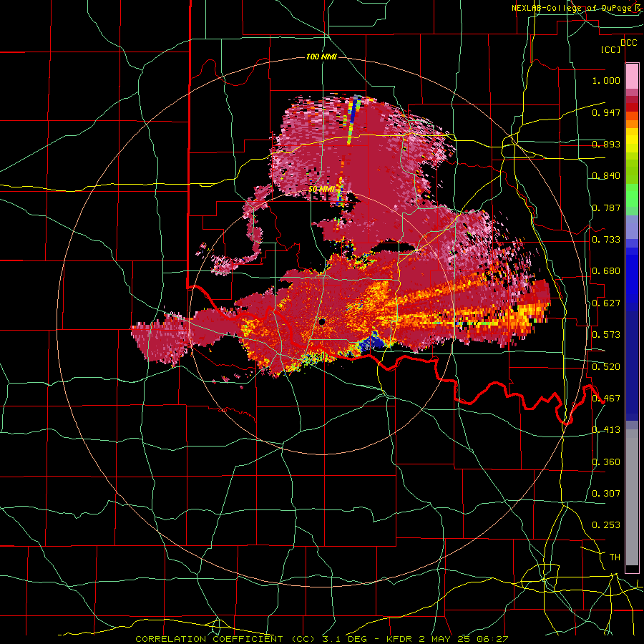Click the 0.253 scale value
644x644 pixels.
coord(606,525)
